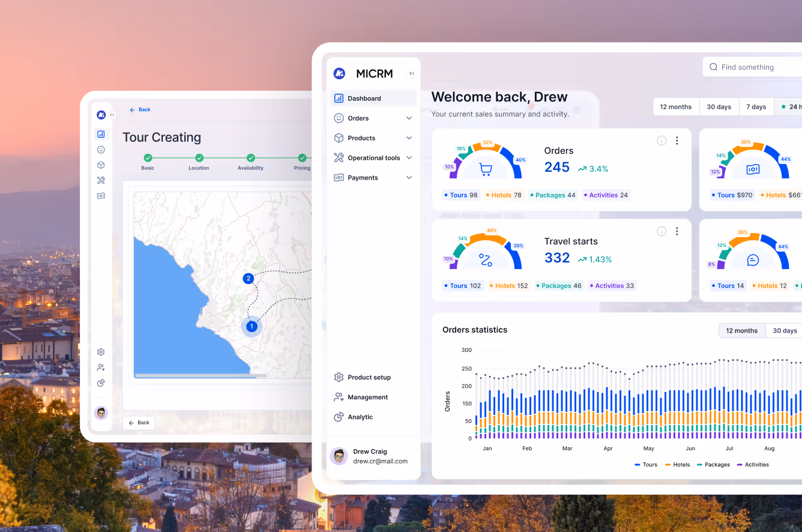
Task: Click the Tours 102 tag
Action: (x=463, y=286)
